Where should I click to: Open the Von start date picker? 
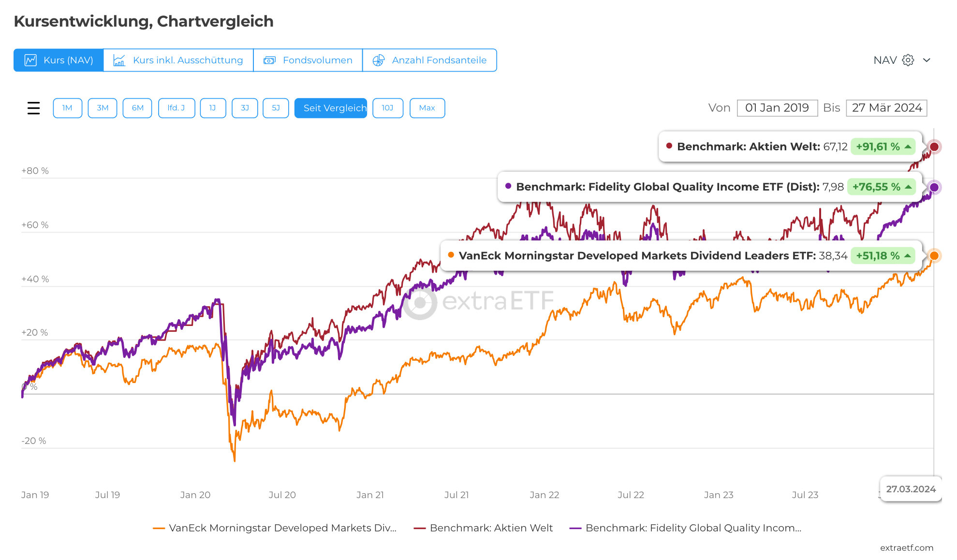[777, 108]
